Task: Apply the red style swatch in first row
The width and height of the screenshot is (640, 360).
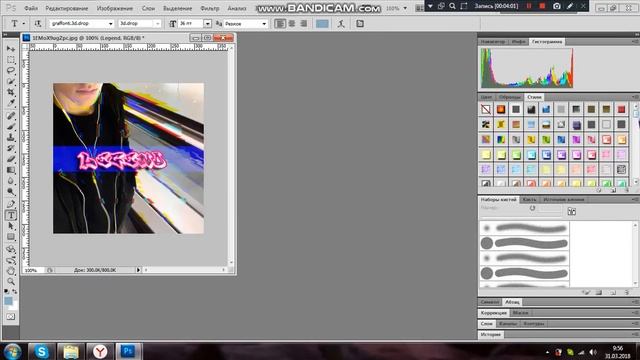Action: tap(621, 109)
